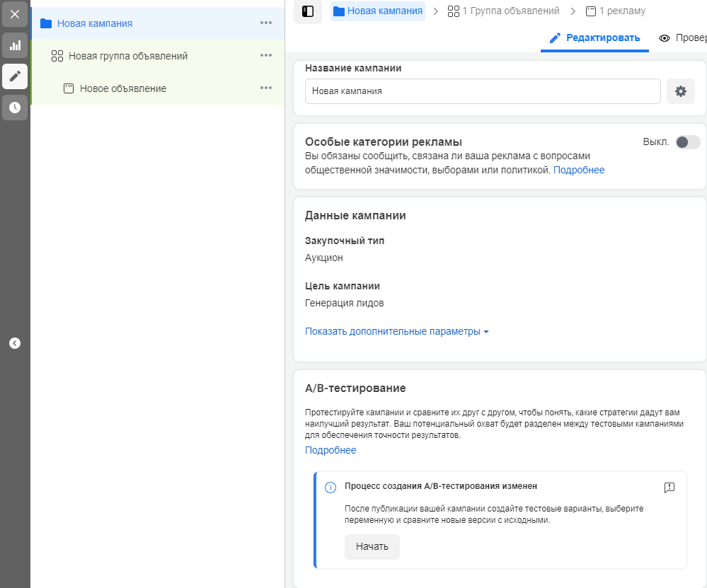Open more options for Новая кампания
707x588 pixels.
(x=266, y=23)
